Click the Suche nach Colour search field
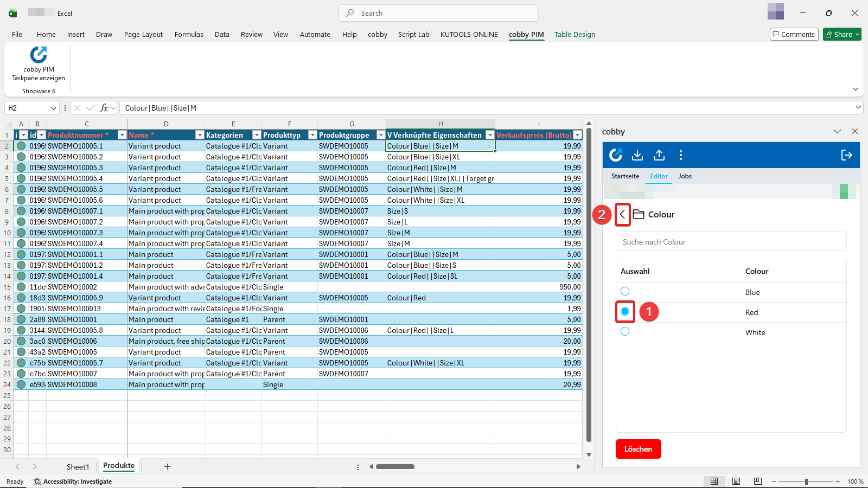This screenshot has height=488, width=868. (730, 242)
